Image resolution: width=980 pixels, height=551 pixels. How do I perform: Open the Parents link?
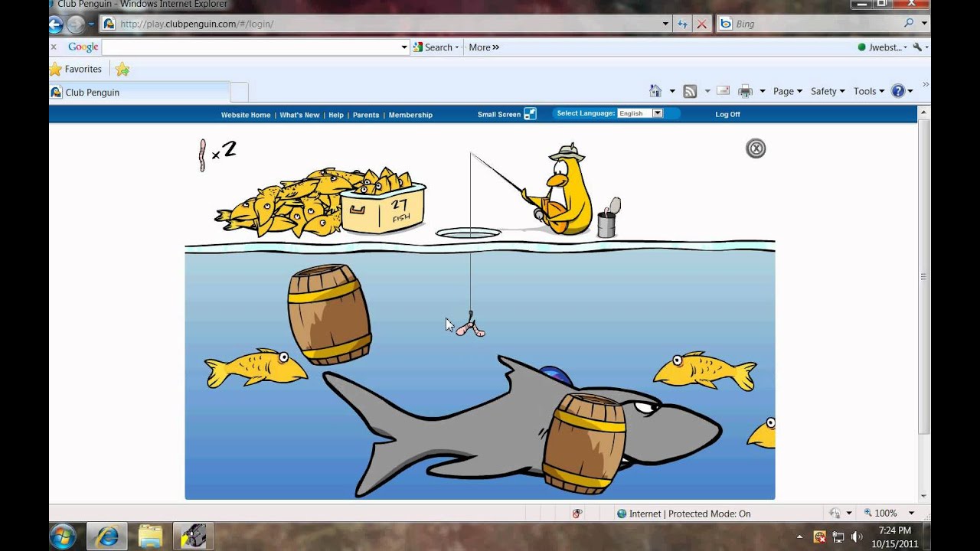(x=366, y=115)
